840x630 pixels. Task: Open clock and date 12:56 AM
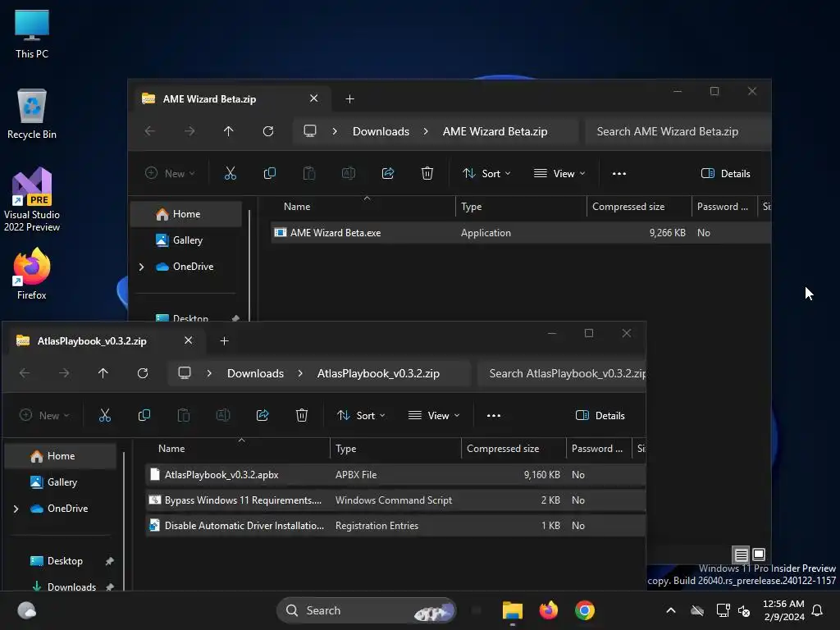tap(783, 610)
